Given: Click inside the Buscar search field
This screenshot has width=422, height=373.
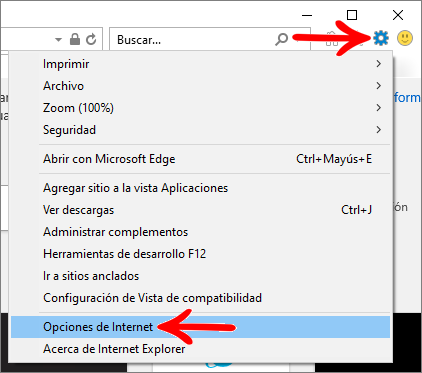Looking at the screenshot, I should click(193, 40).
